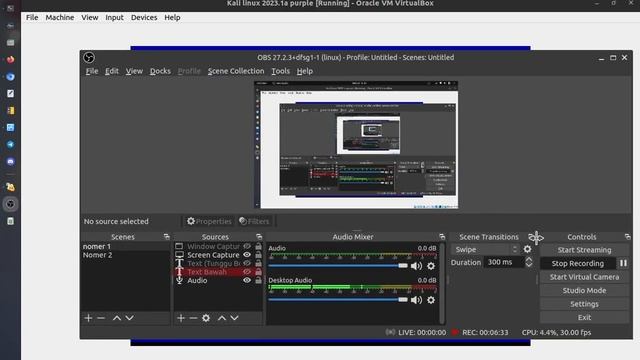Click the Window Capture source type icon
Image resolution: width=640 pixels, height=360 pixels.
179,246
